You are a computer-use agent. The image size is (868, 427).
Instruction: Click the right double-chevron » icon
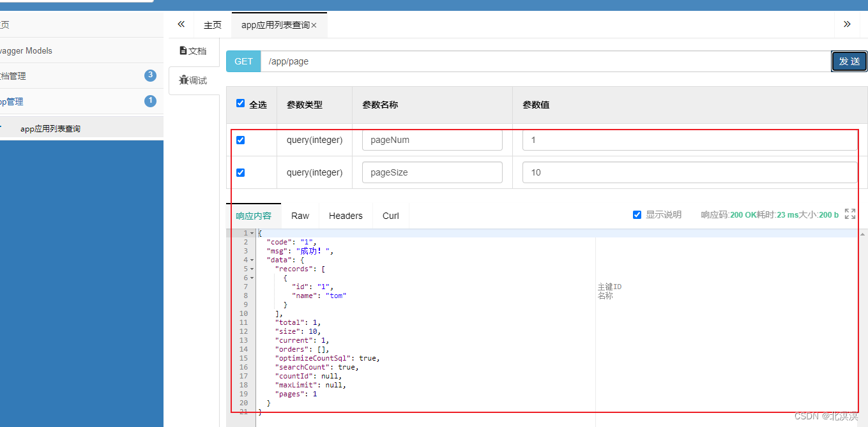(x=847, y=24)
